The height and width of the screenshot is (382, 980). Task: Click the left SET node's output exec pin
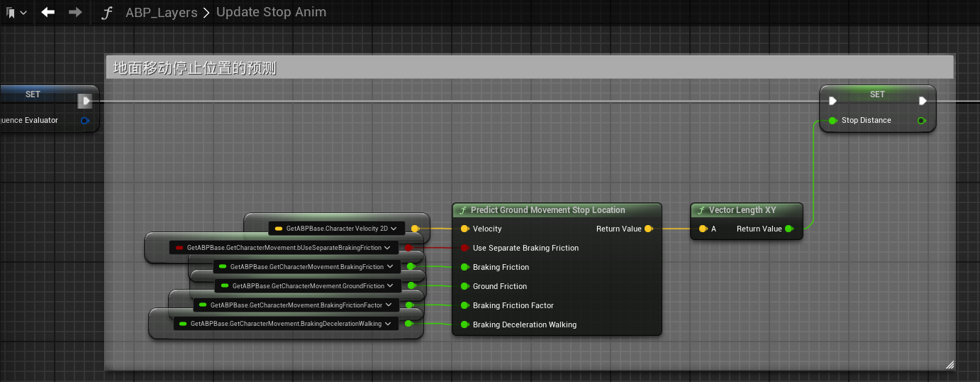[x=85, y=101]
